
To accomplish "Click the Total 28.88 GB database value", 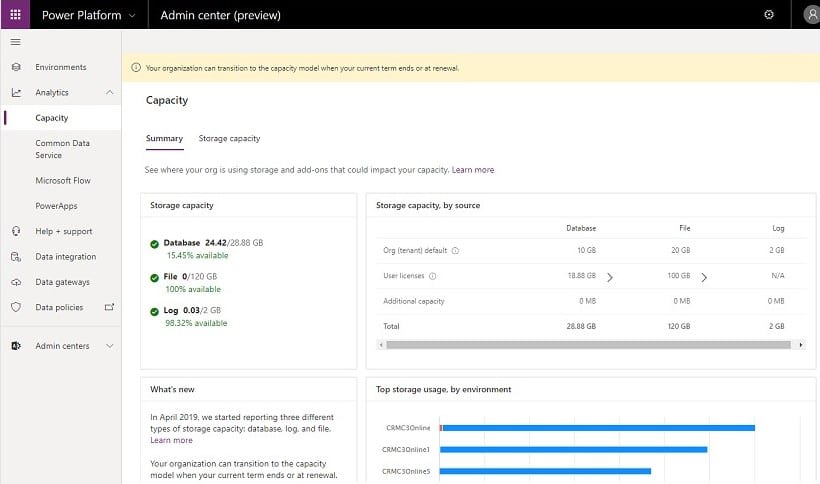I will point(581,326).
